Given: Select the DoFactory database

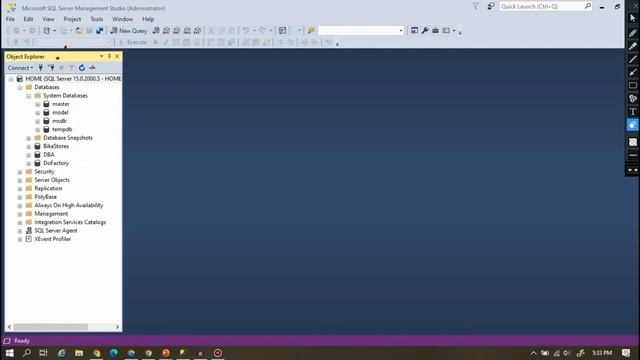Looking at the screenshot, I should [56, 163].
